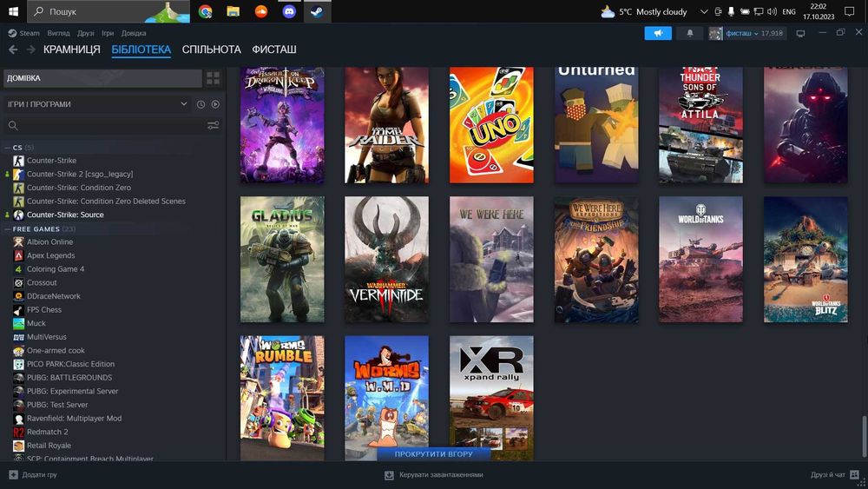Select Tomb Raider Legend cover
The width and height of the screenshot is (868, 489).
(x=386, y=125)
